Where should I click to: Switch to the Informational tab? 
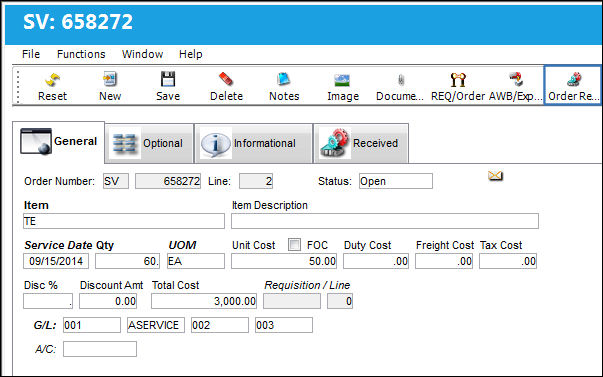(253, 143)
